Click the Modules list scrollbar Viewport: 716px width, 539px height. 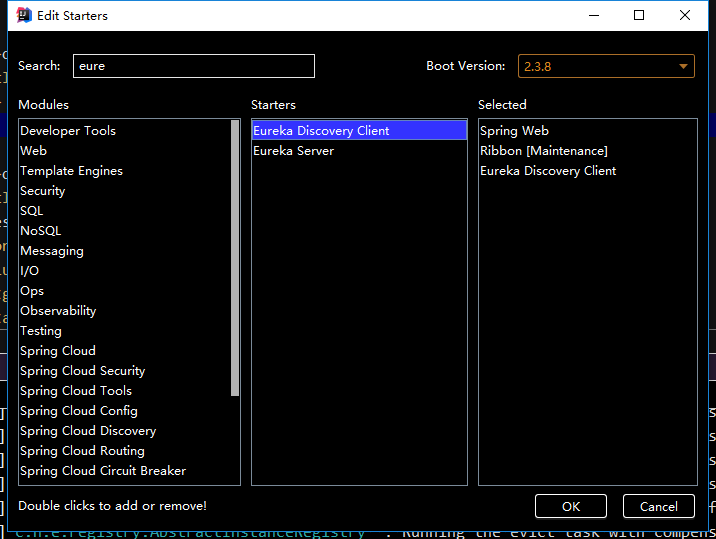235,258
